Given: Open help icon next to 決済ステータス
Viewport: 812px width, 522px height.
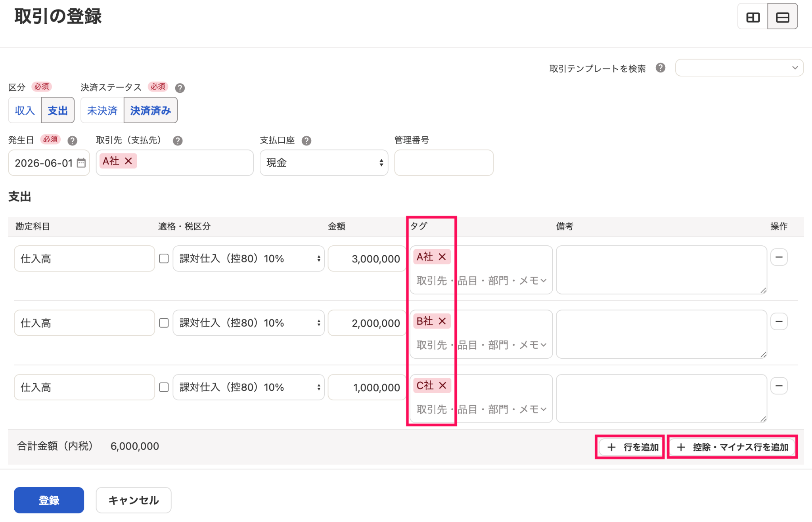Looking at the screenshot, I should (180, 88).
